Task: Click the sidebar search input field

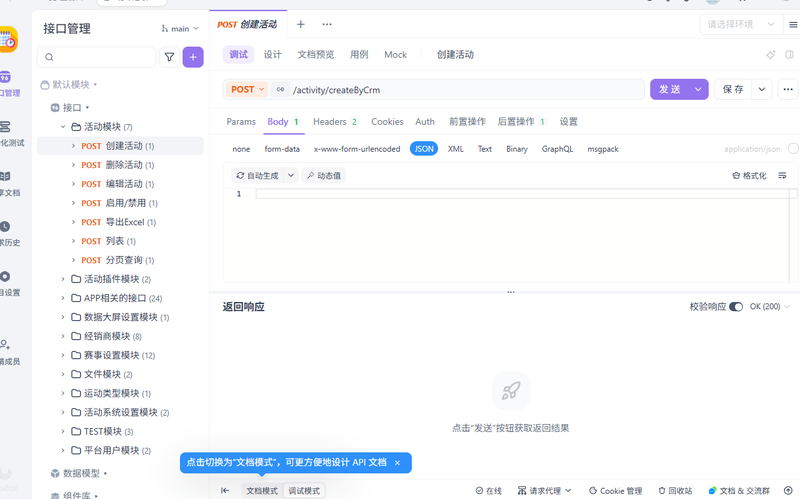Action: [96, 57]
